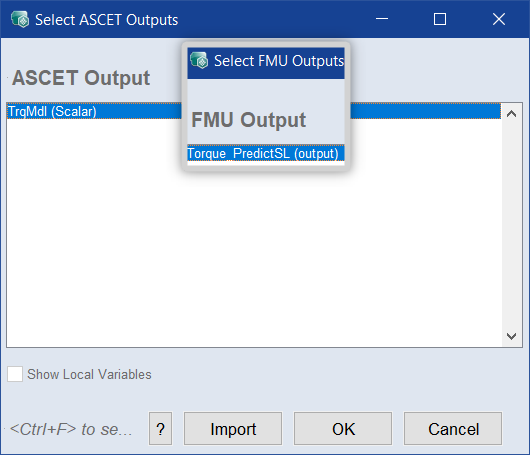Click the FMU Output heading text
The height and width of the screenshot is (455, 530).
pos(249,120)
